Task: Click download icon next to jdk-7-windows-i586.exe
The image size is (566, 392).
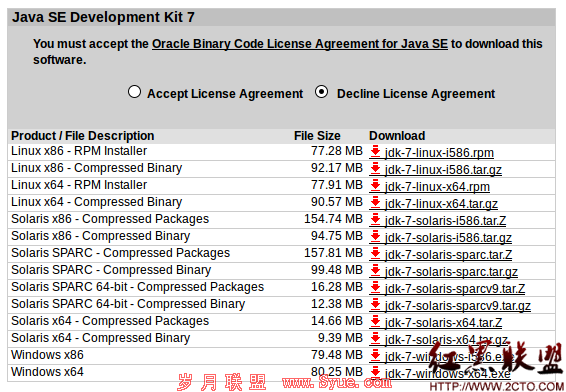Action: coord(375,355)
